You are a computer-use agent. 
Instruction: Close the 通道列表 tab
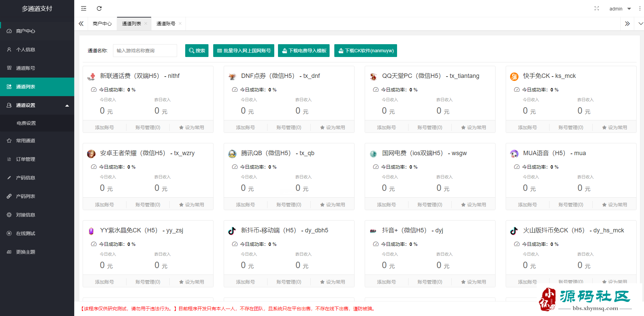[x=146, y=23]
